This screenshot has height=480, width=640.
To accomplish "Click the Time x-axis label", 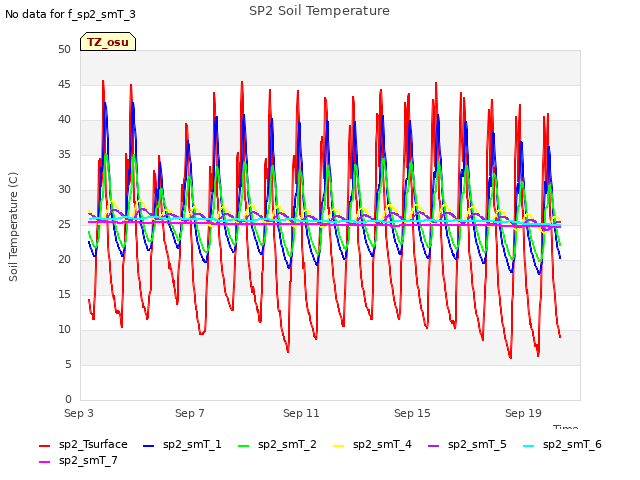I will coord(566,427).
